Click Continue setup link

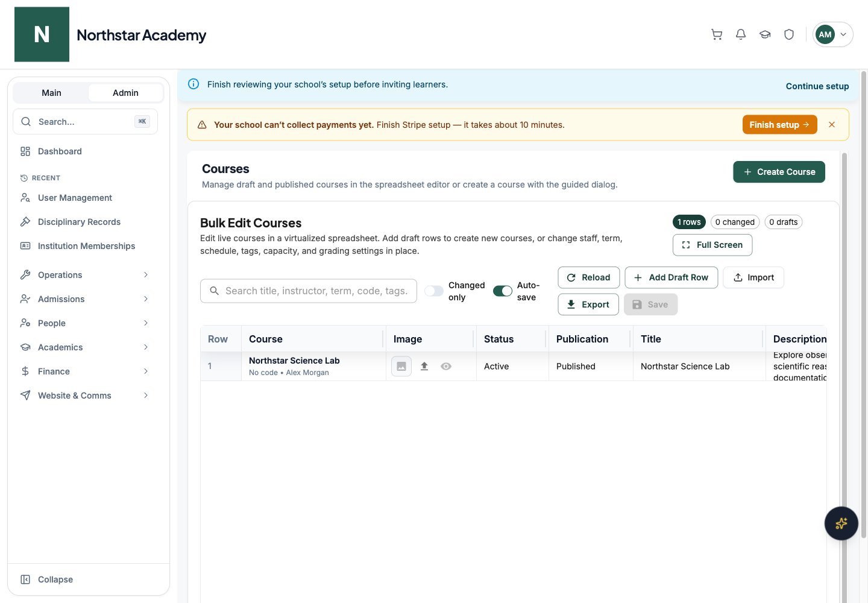click(817, 86)
